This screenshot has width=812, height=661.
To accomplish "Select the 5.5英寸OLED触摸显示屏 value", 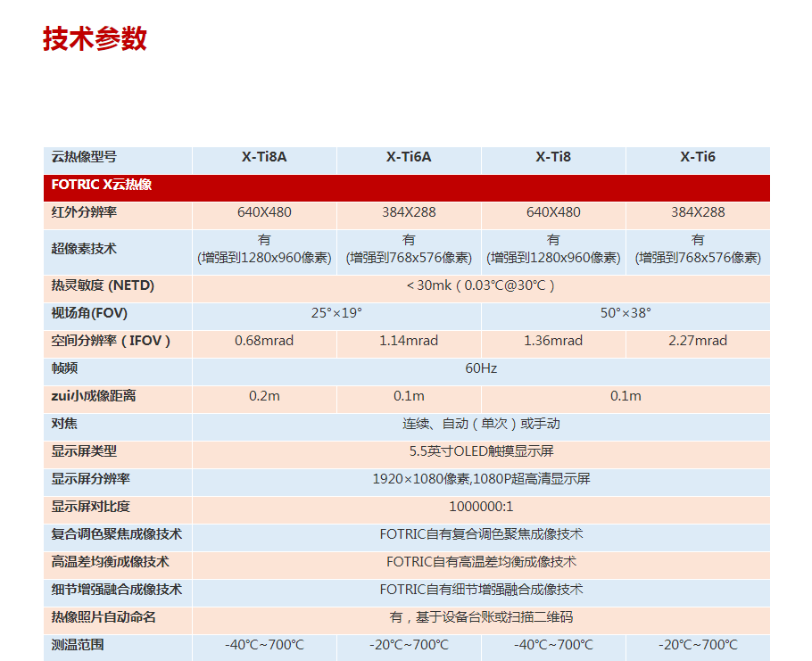I will [x=481, y=451].
